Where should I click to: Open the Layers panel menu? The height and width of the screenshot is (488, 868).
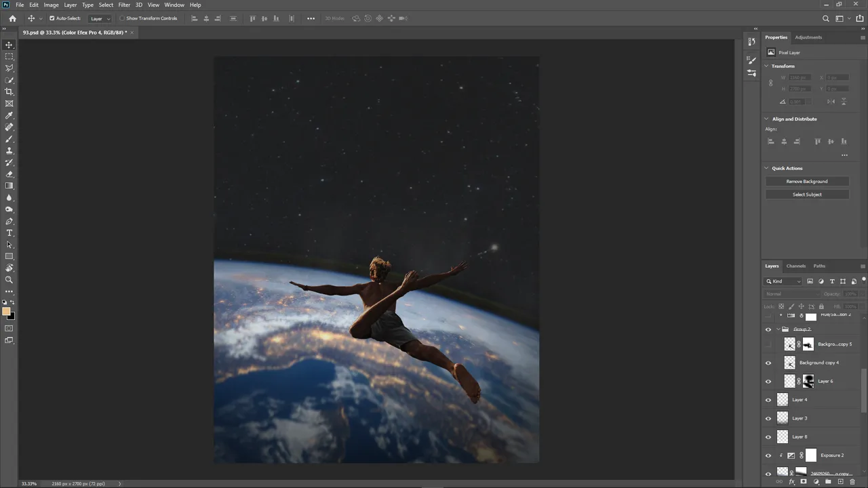point(863,266)
